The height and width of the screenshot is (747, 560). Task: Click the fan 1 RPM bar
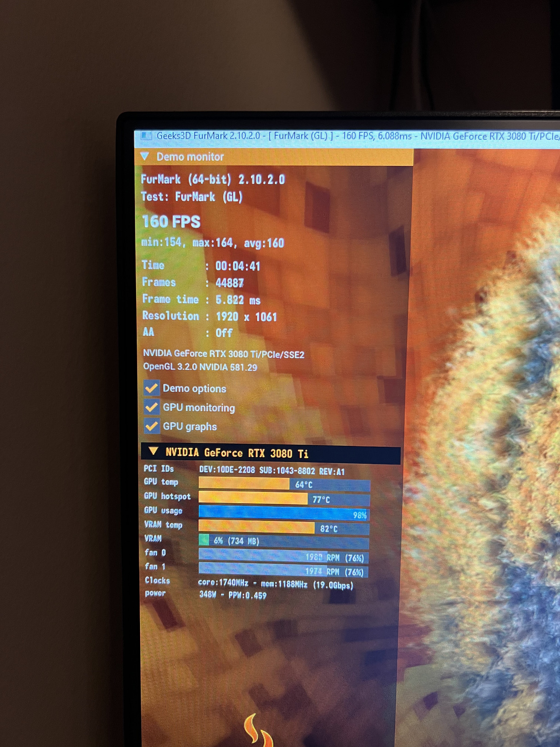click(x=284, y=570)
